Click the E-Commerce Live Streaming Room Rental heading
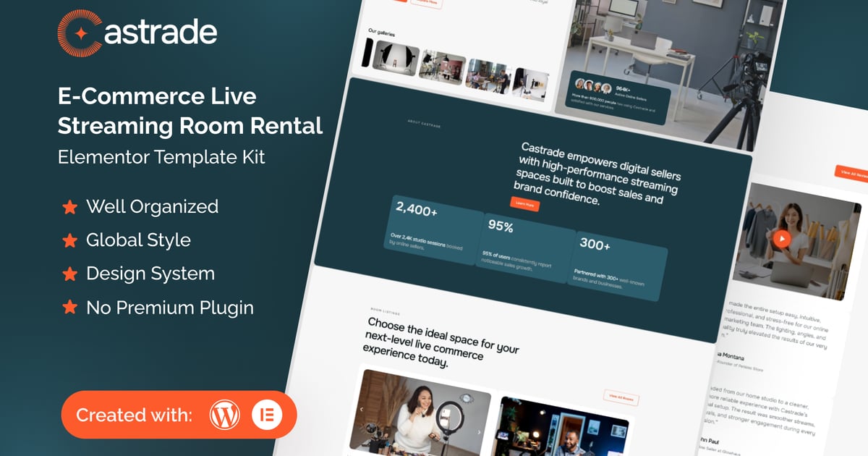868x456 pixels. point(190,111)
